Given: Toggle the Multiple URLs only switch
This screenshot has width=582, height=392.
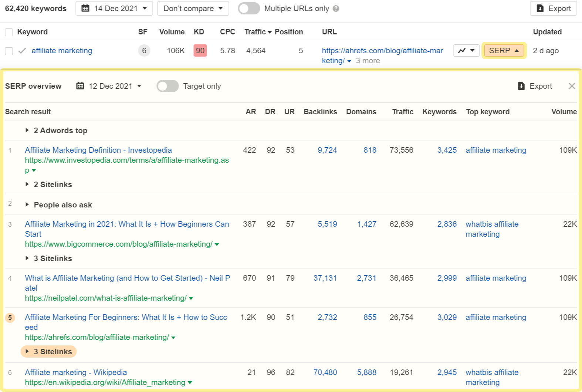Looking at the screenshot, I should click(x=249, y=9).
